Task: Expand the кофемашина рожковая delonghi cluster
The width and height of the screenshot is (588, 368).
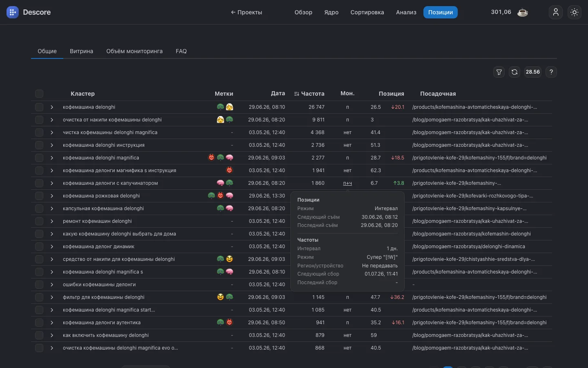Action: pos(52,196)
